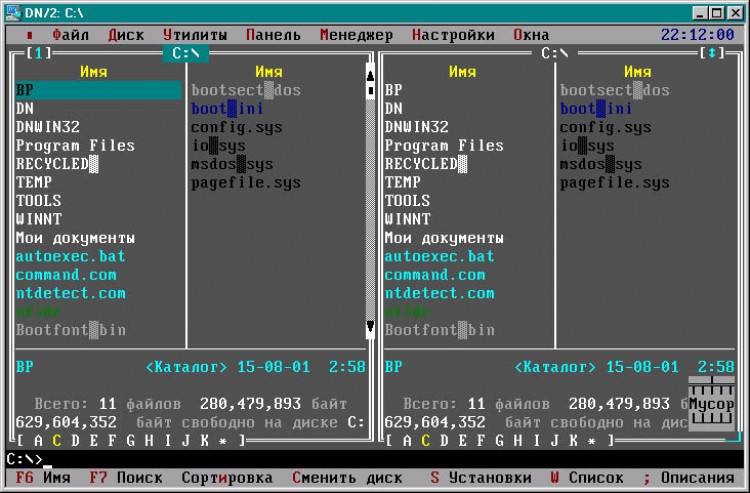Select the DN folder in the right panel
The image size is (750, 493).
(394, 109)
